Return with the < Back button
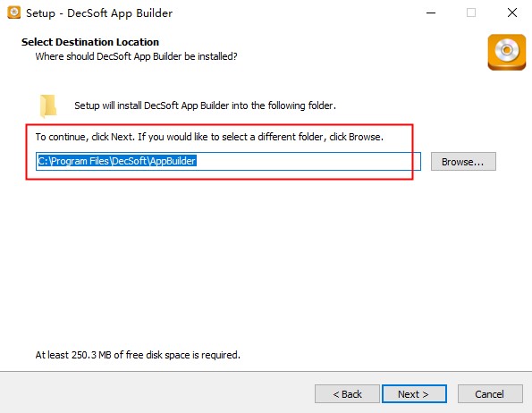 pyautogui.click(x=347, y=394)
